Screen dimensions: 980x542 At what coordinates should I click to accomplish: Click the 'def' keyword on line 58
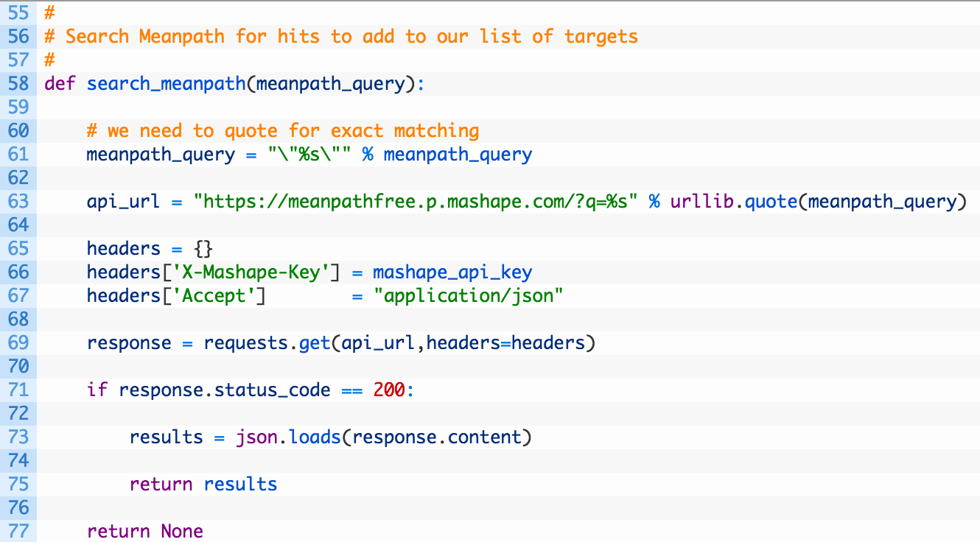pos(60,83)
